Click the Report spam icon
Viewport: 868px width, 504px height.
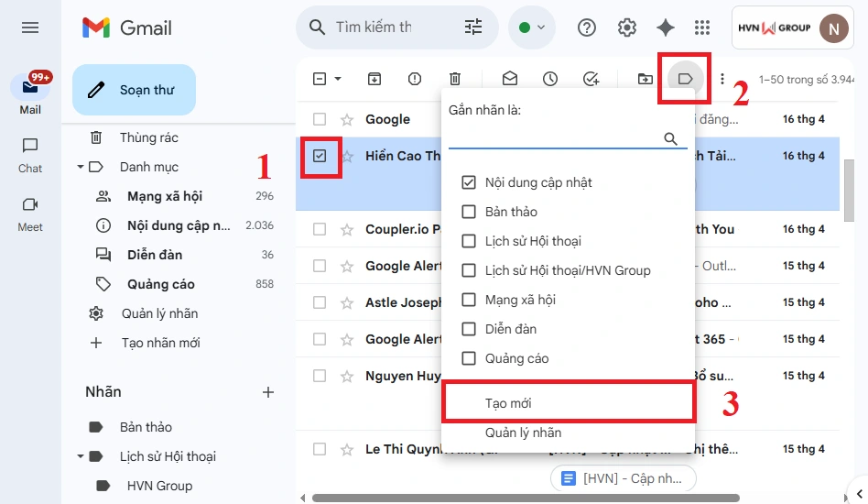click(x=415, y=79)
